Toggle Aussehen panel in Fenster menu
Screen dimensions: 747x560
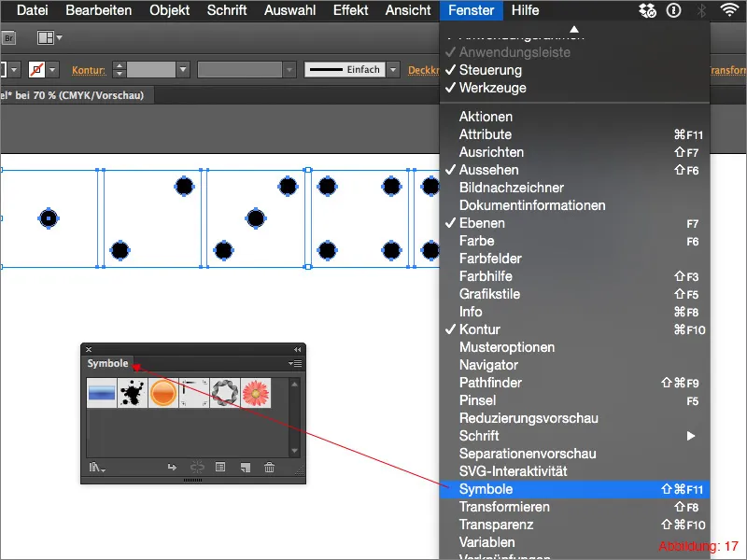pyautogui.click(x=574, y=170)
